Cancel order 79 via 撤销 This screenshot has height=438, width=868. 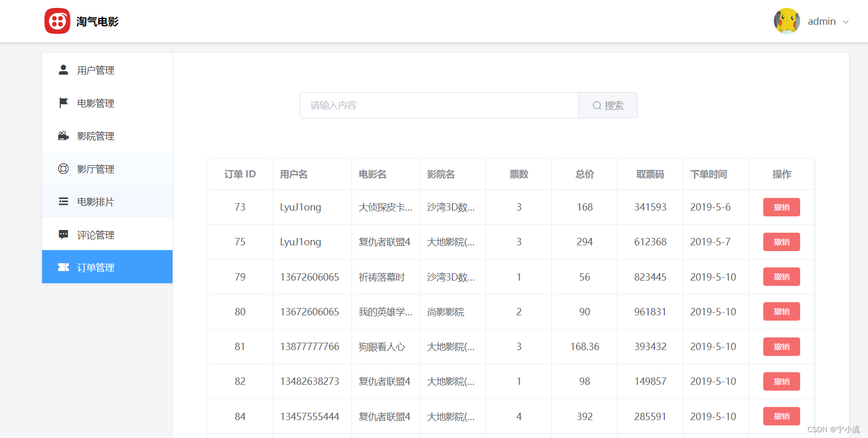781,276
